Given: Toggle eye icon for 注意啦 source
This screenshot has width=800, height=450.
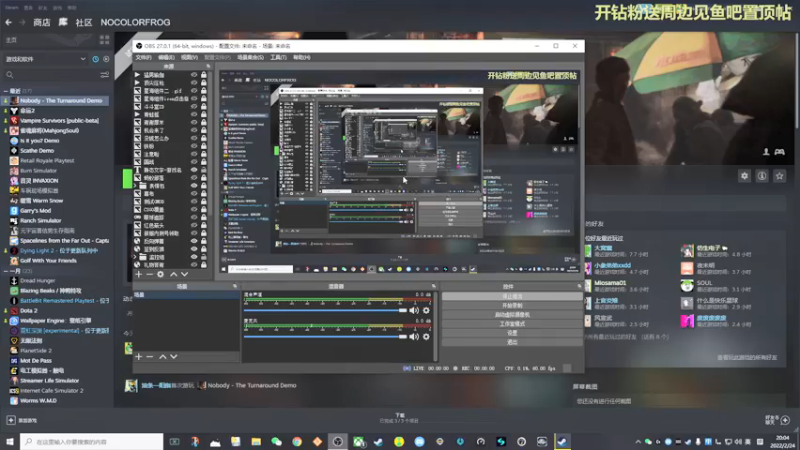Looking at the screenshot, I should [x=194, y=154].
